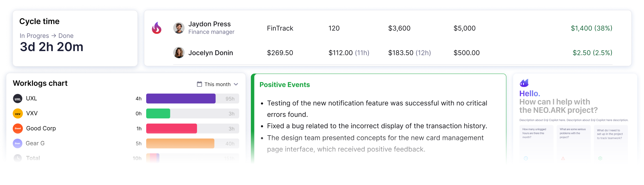Click the purple UXL worklog bar

[181, 99]
